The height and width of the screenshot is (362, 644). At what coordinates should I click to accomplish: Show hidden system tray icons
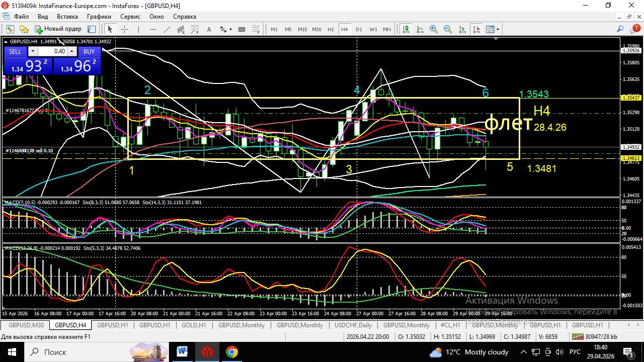click(524, 351)
